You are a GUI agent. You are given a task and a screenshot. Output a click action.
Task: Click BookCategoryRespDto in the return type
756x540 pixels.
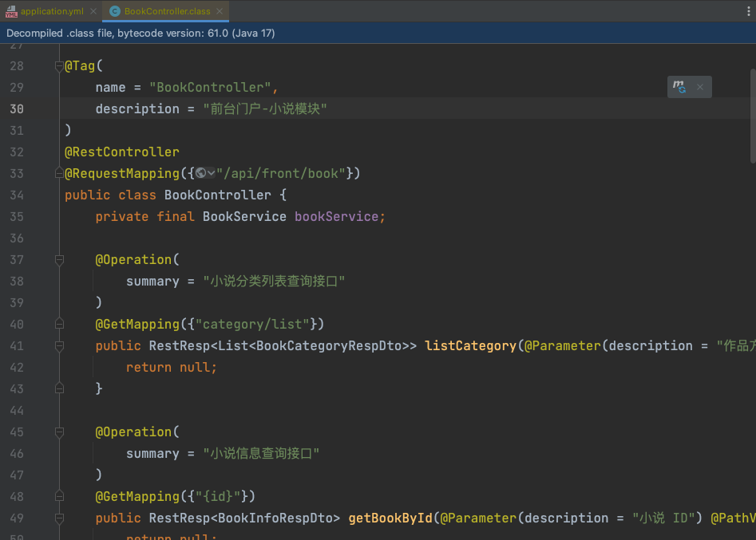(x=330, y=346)
